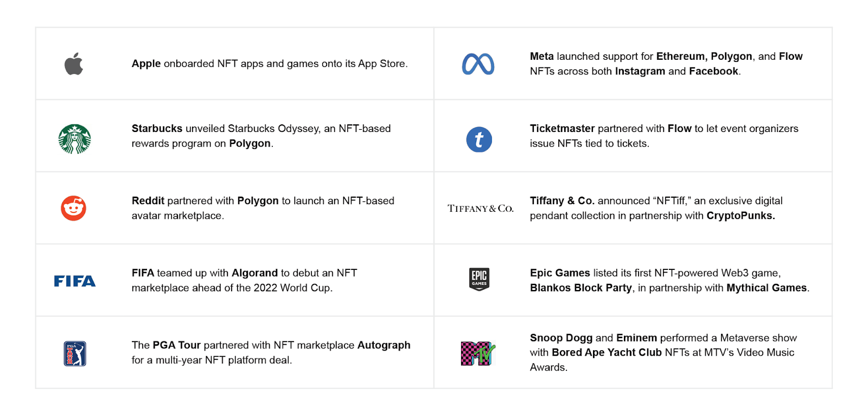Click the bold CryptoPunks text
The image size is (868, 416).
(x=741, y=216)
